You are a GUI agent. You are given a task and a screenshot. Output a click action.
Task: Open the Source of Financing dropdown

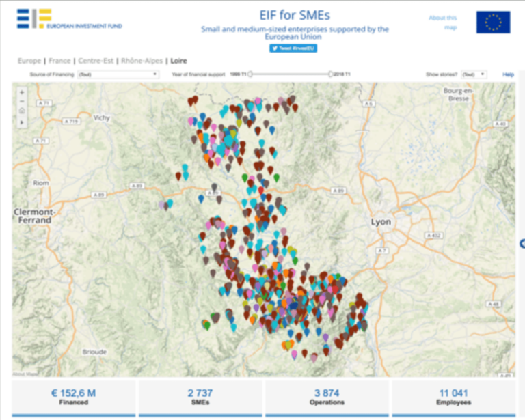tap(118, 74)
